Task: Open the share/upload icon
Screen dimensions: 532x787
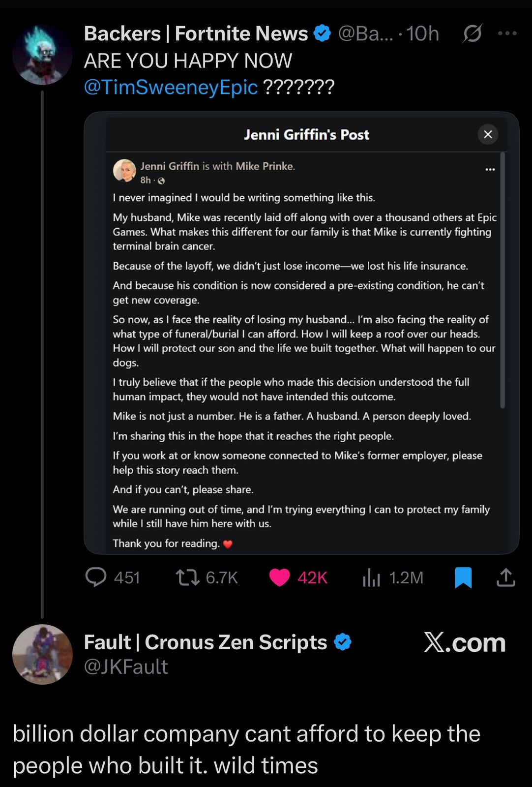Action: click(x=506, y=578)
